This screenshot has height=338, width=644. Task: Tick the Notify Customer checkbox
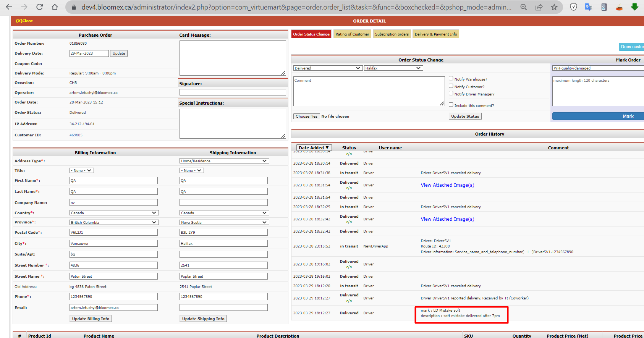point(451,86)
